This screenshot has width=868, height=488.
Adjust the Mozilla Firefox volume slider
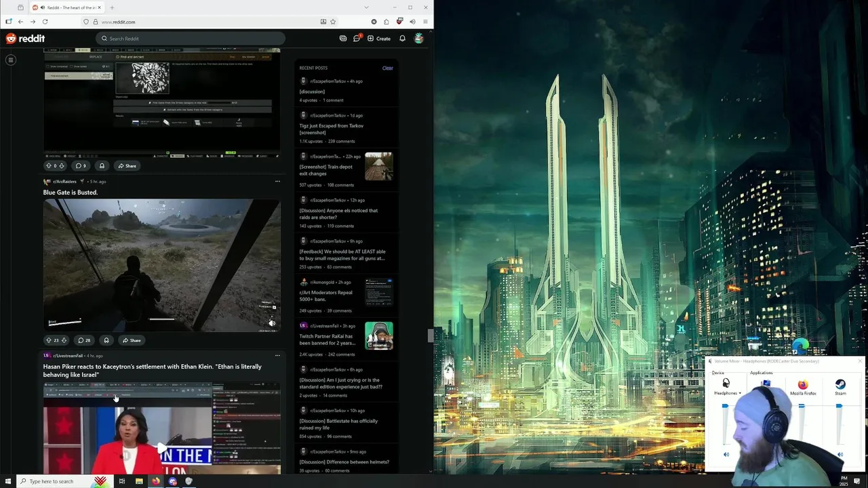802,406
